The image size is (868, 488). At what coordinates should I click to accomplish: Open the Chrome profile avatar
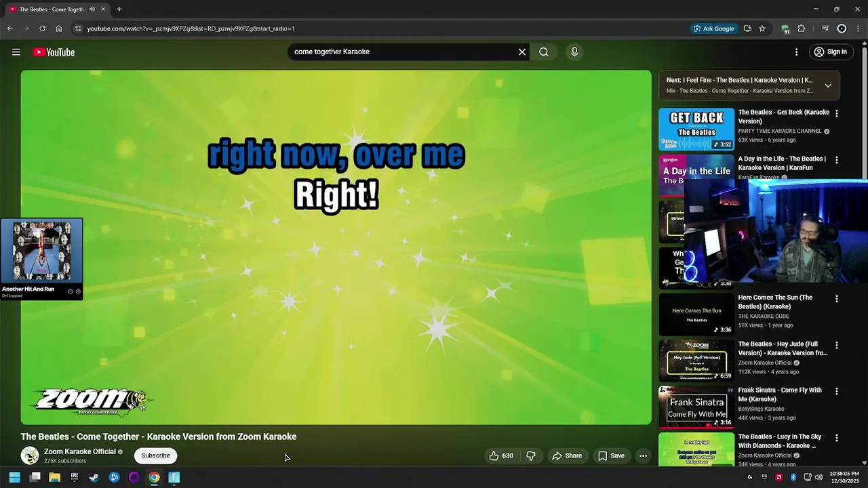tap(842, 28)
